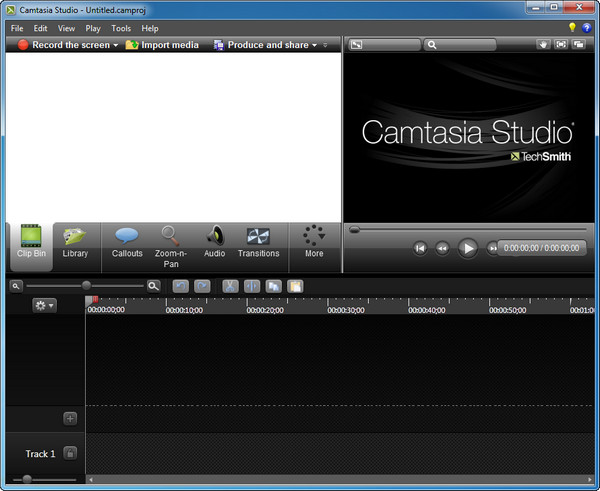Image resolution: width=600 pixels, height=491 pixels.
Task: Switch to the Library tab
Action: click(75, 242)
